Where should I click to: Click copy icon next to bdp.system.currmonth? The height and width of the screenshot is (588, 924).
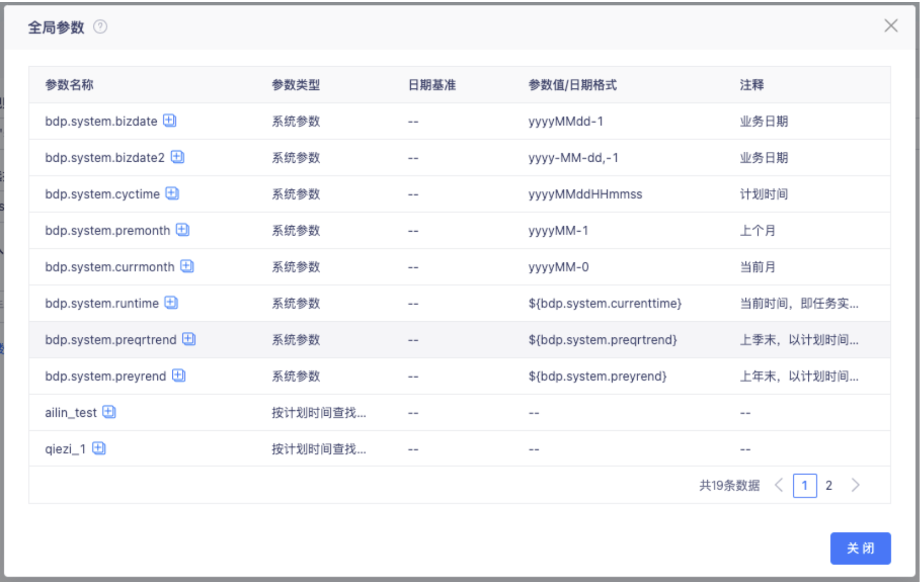click(187, 266)
